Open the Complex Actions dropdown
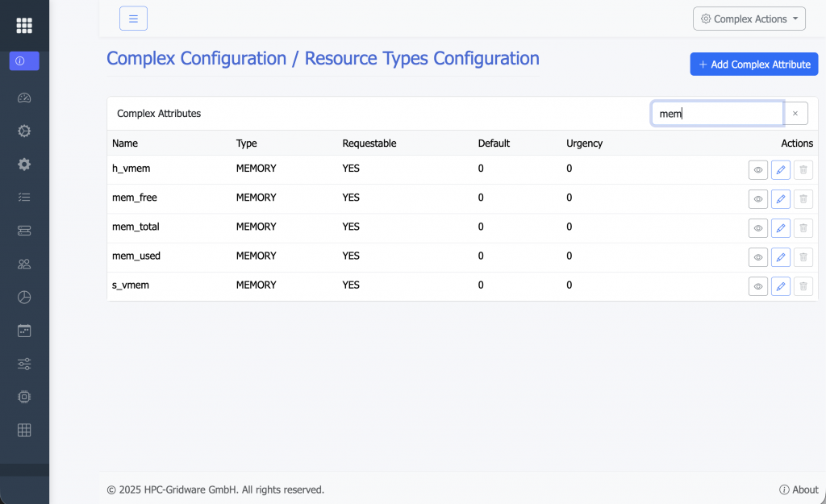826x504 pixels. click(x=749, y=18)
